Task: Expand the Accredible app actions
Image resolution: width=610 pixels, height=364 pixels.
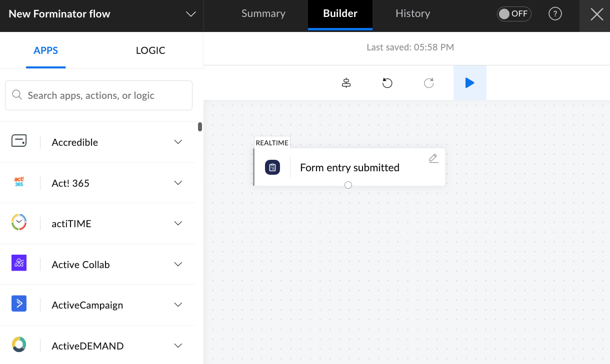Action: pyautogui.click(x=178, y=142)
